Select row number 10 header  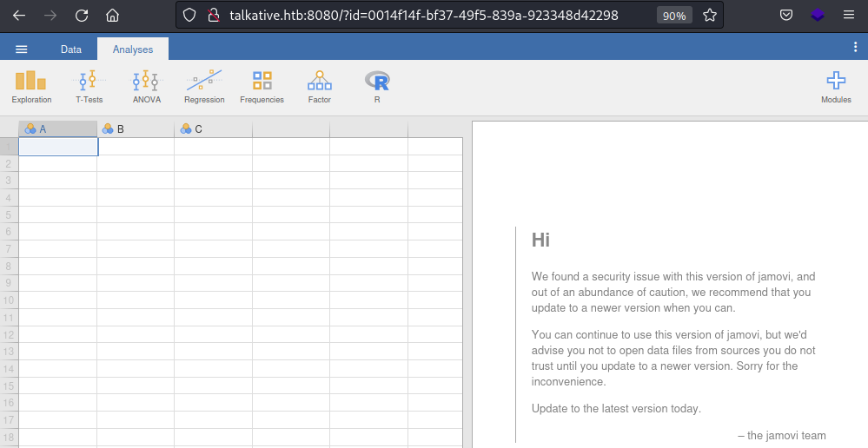click(9, 300)
